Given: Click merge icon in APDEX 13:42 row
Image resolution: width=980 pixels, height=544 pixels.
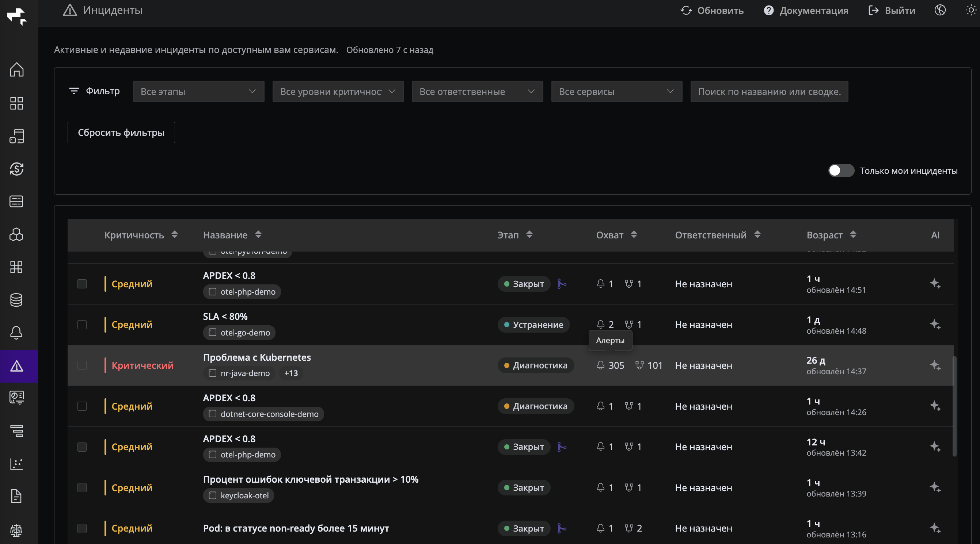Looking at the screenshot, I should (562, 447).
